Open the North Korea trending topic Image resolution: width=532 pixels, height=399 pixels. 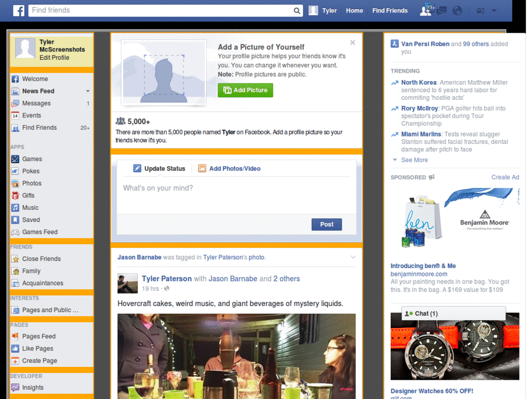click(419, 83)
